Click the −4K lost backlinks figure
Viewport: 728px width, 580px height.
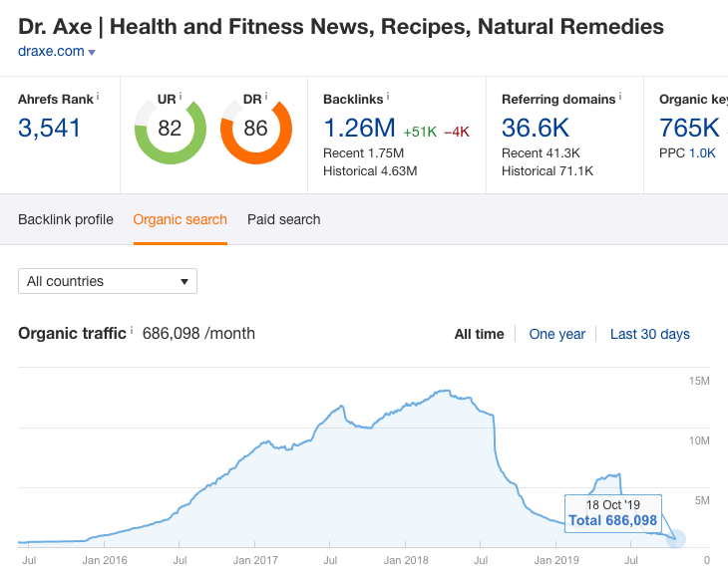pyautogui.click(x=457, y=133)
